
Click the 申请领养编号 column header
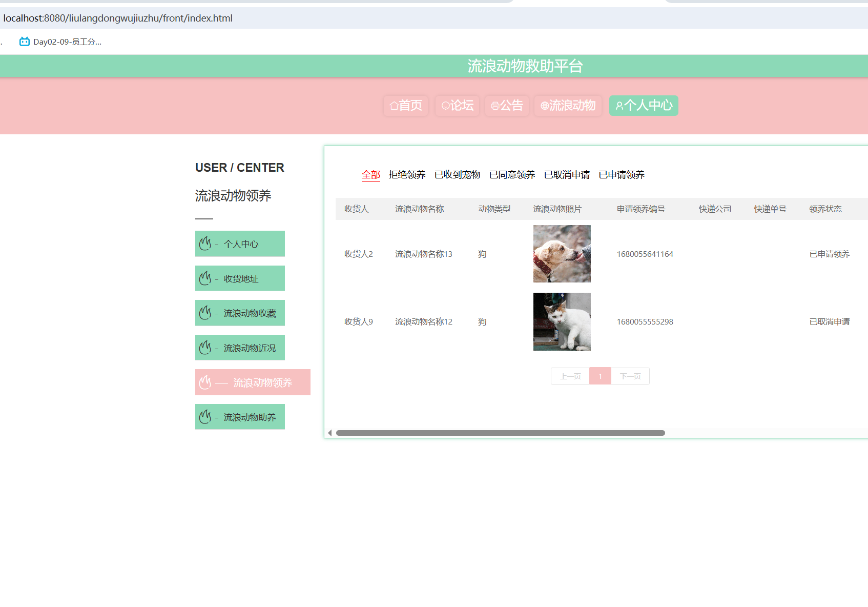pos(641,209)
